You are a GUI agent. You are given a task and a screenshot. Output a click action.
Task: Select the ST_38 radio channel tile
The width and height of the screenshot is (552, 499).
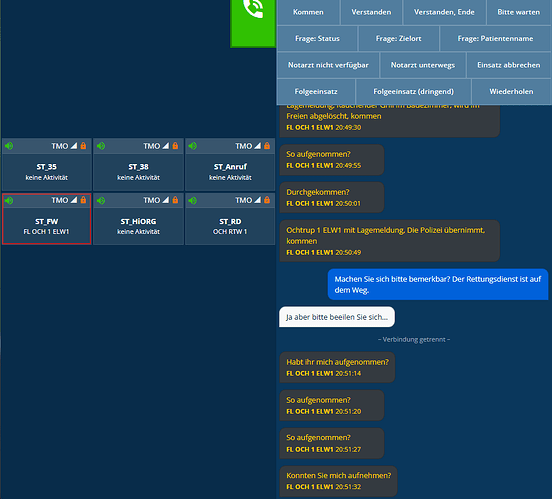pos(138,164)
